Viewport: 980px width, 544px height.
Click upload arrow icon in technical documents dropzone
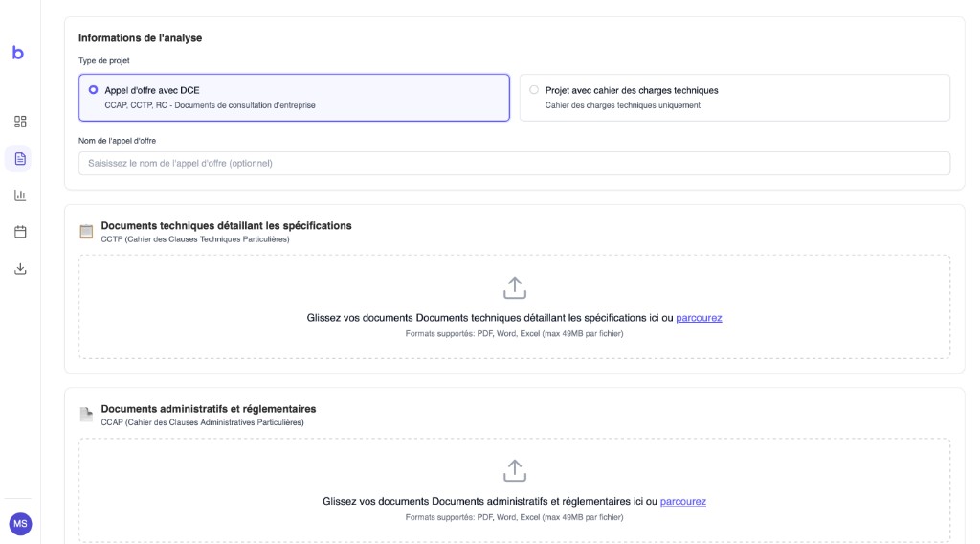pyautogui.click(x=515, y=287)
